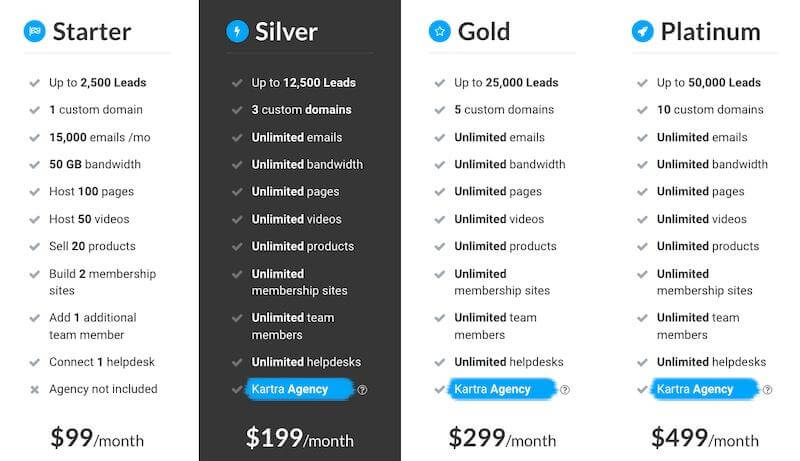This screenshot has width=800, height=461.
Task: Click the Silver $199/month price
Action: point(300,437)
